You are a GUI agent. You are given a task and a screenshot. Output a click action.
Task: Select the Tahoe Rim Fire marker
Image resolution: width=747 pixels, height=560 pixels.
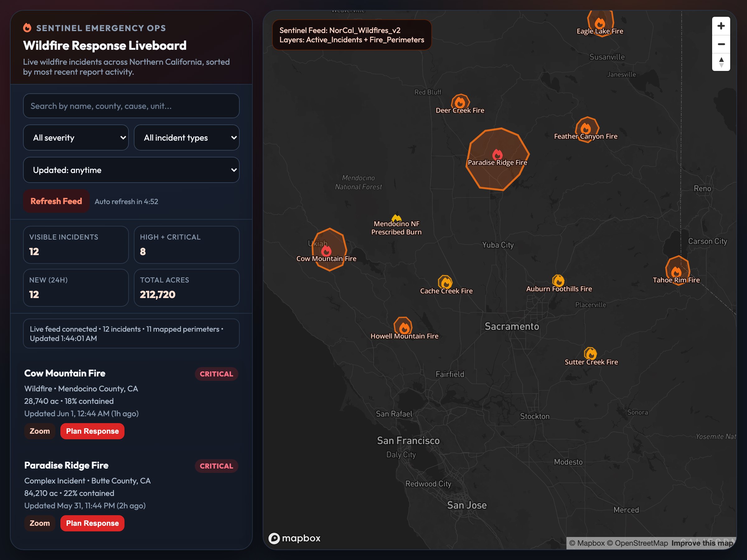tap(676, 272)
